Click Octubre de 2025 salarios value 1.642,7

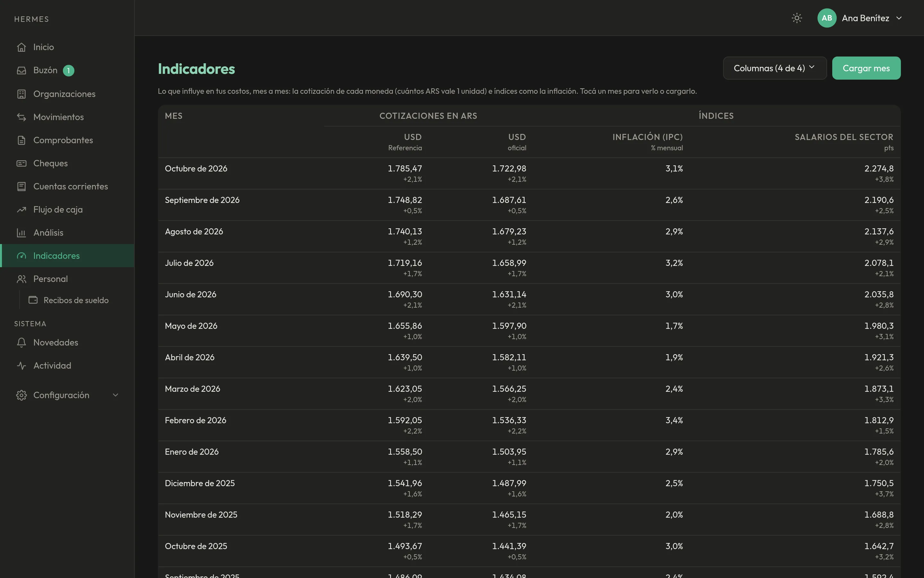[878, 546]
